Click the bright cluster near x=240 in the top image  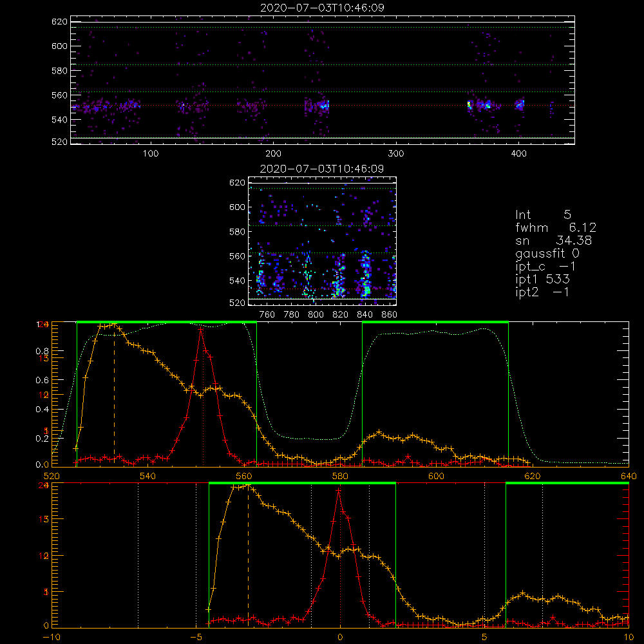tap(324, 106)
